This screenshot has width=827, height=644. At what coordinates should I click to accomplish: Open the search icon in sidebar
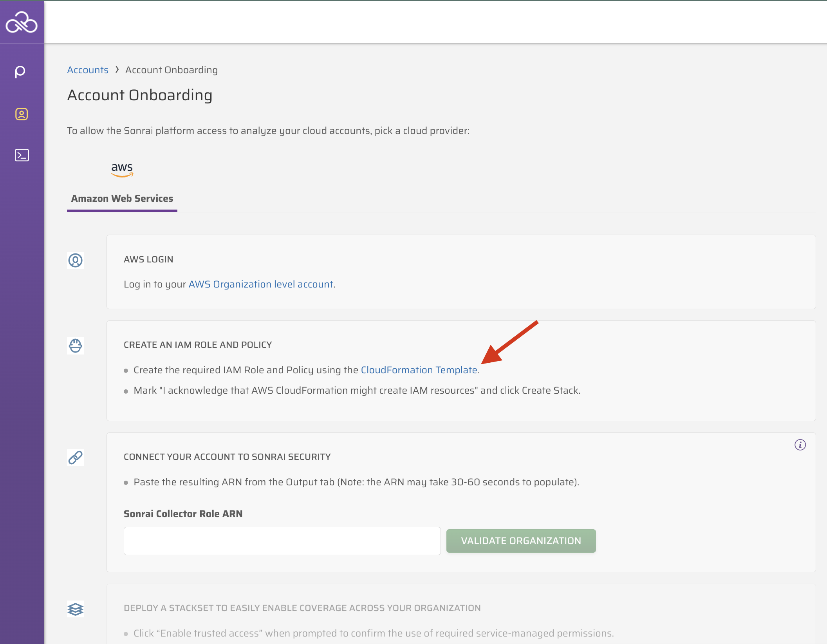(20, 72)
